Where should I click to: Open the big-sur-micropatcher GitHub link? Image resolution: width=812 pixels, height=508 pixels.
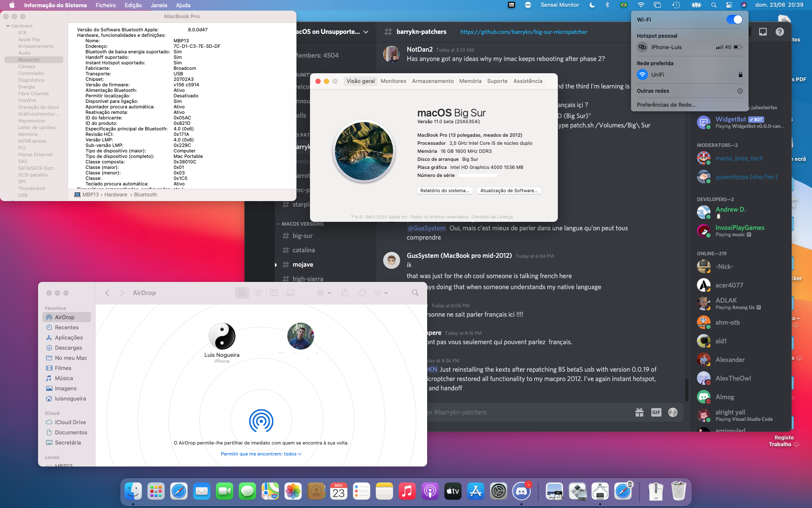click(524, 32)
